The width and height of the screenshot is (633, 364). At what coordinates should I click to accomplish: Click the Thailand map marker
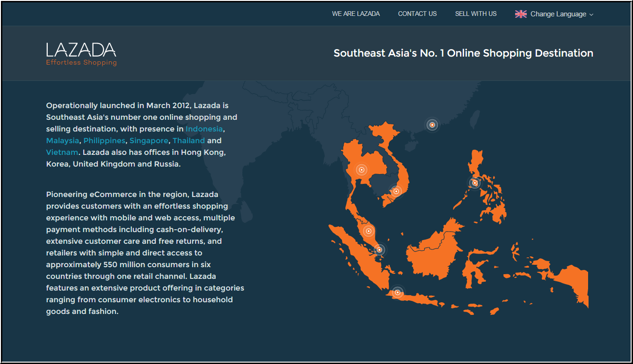pyautogui.click(x=361, y=170)
